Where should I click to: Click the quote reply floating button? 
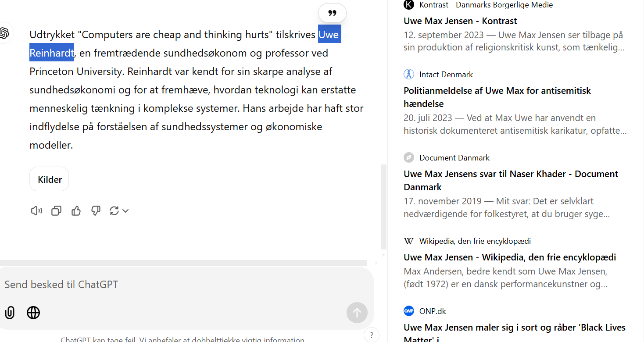(x=332, y=13)
